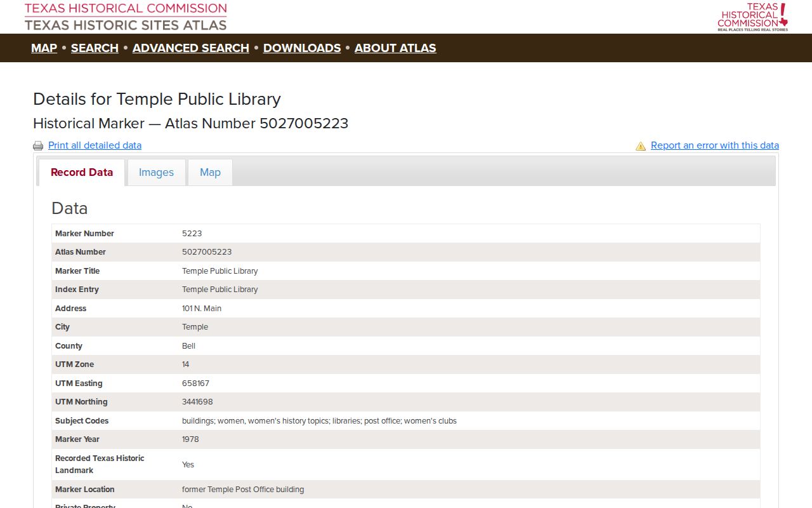Screen dimensions: 812x508
Task: Click the Marker Number value 5223
Action: point(192,234)
